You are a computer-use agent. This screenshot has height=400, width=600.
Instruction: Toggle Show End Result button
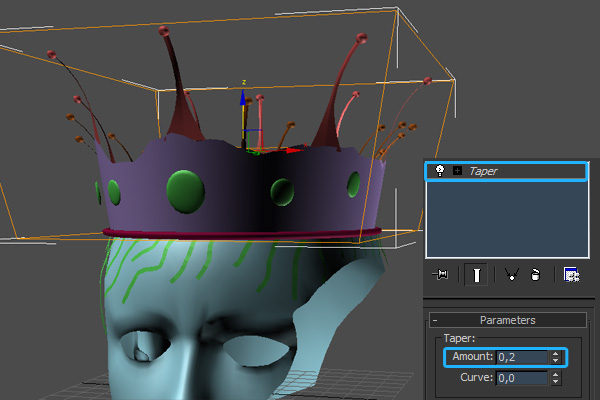tap(477, 275)
